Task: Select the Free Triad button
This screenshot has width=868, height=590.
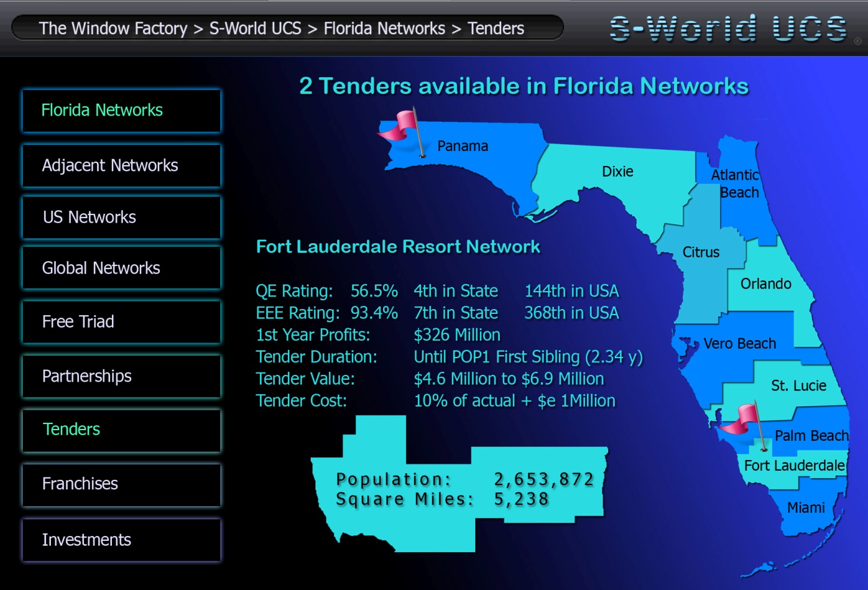Action: pos(122,322)
